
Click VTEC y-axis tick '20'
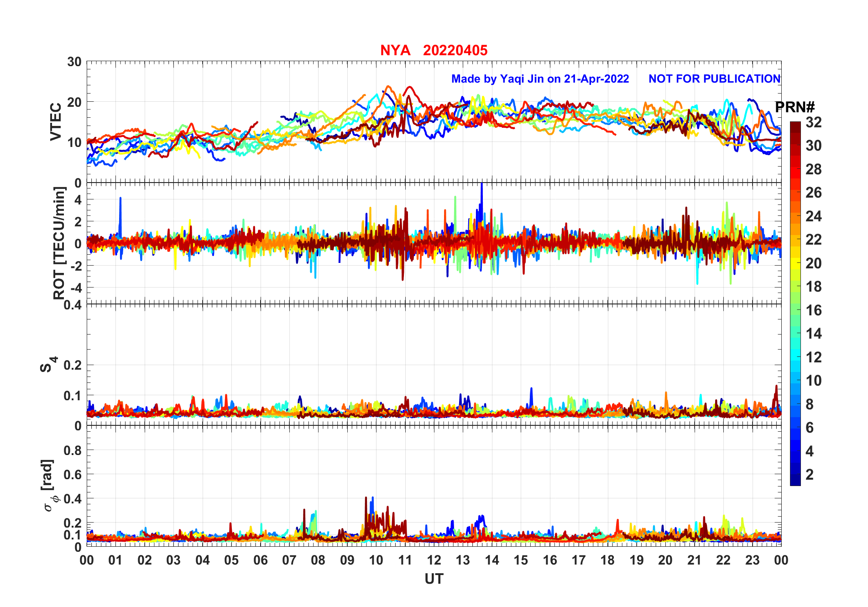(x=74, y=102)
